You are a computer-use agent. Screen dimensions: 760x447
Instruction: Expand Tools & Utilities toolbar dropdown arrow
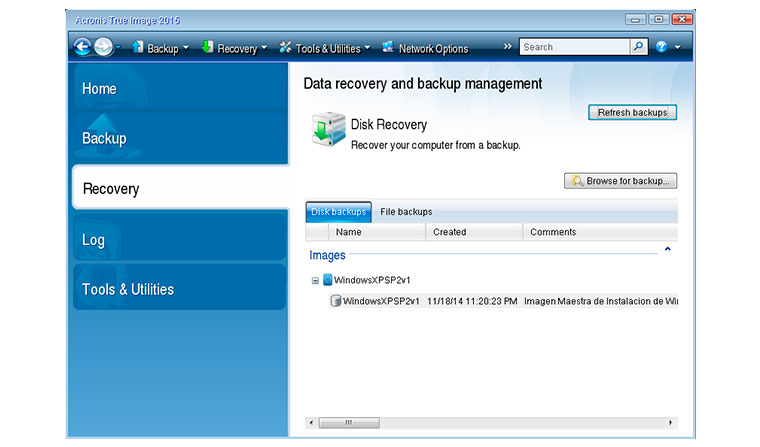coord(367,48)
